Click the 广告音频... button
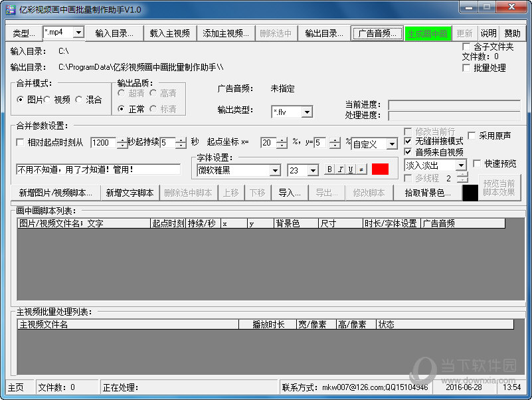This screenshot has height=400, width=532. pyautogui.click(x=377, y=33)
